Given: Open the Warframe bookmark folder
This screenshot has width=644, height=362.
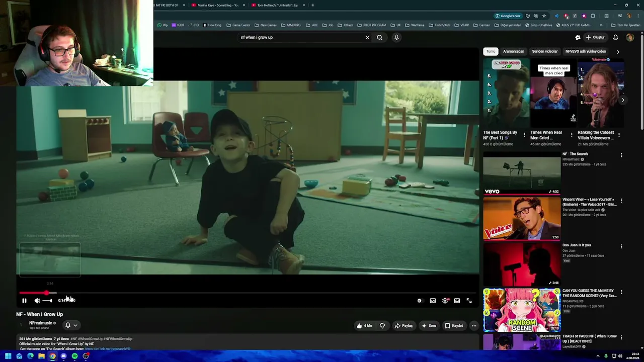Looking at the screenshot, I should click(x=415, y=25).
